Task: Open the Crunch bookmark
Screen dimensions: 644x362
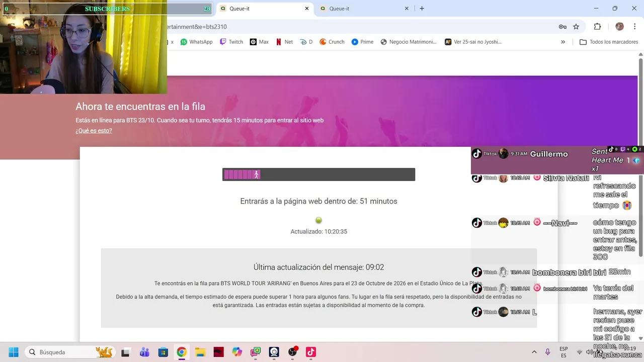Action: (x=332, y=42)
